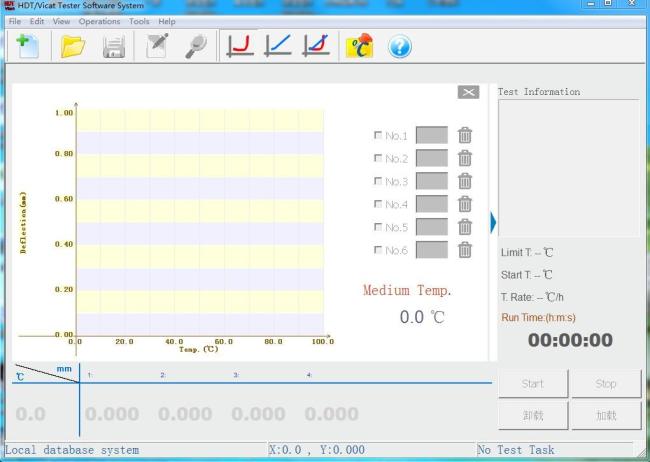Select the red curve chart icon

click(240, 46)
